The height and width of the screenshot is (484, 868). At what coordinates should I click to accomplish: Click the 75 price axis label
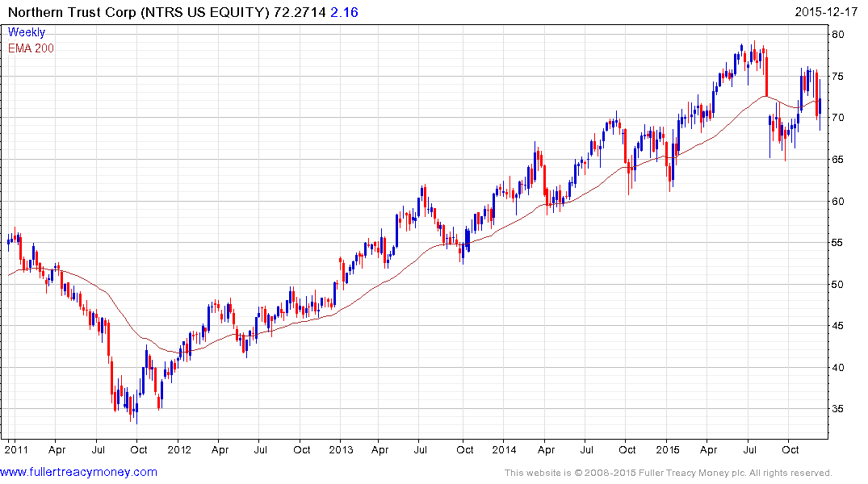click(x=838, y=76)
